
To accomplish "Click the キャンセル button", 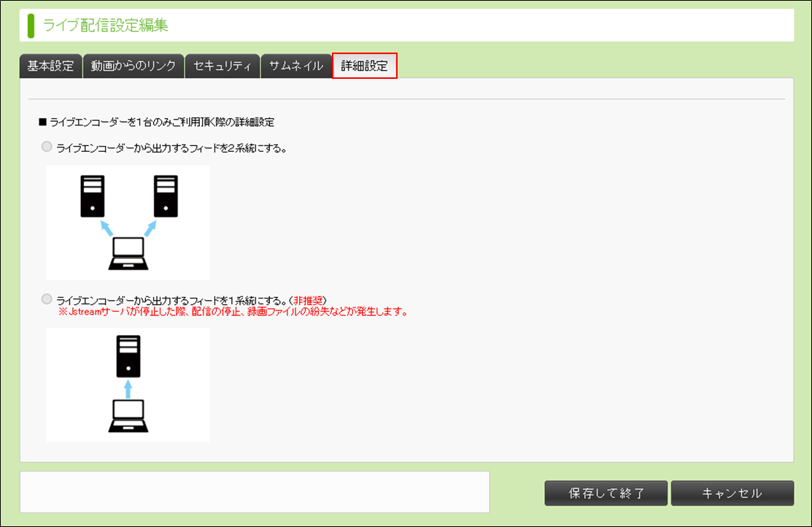I will (x=732, y=493).
